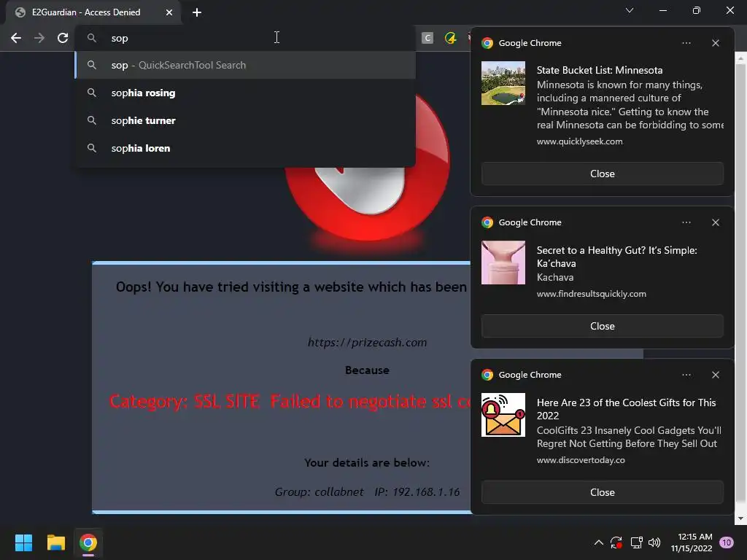Open options for Coolest Gifts notification
Viewport: 747px width, 560px height.
point(686,375)
